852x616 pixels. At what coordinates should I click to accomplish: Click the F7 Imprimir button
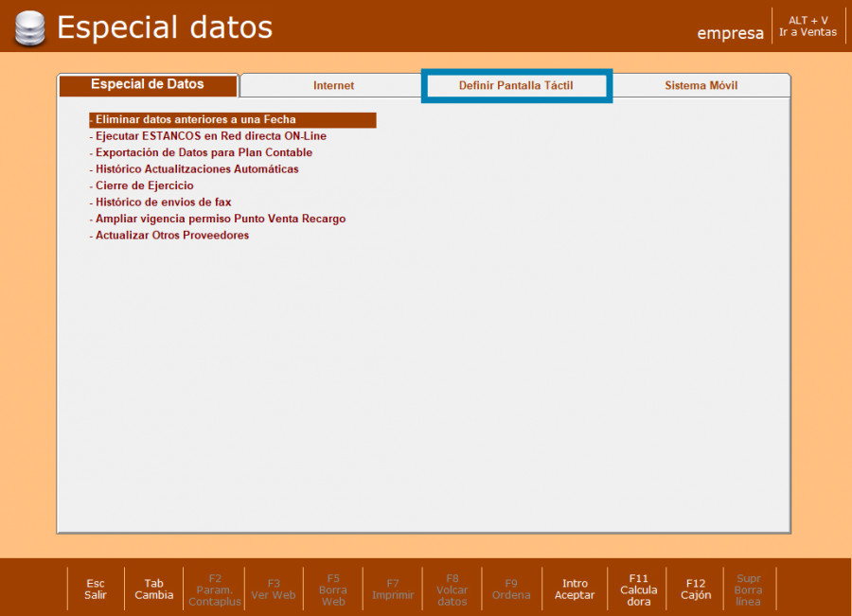click(392, 590)
